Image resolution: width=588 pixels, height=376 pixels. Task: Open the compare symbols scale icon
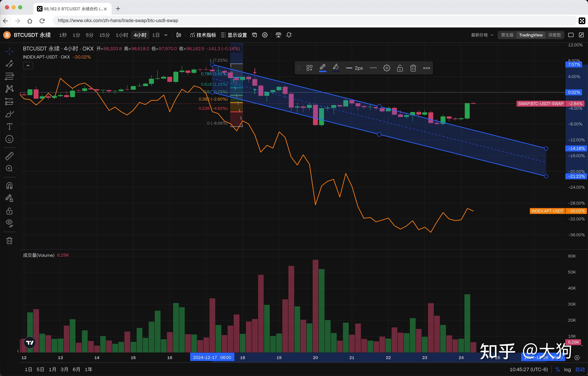click(278, 35)
